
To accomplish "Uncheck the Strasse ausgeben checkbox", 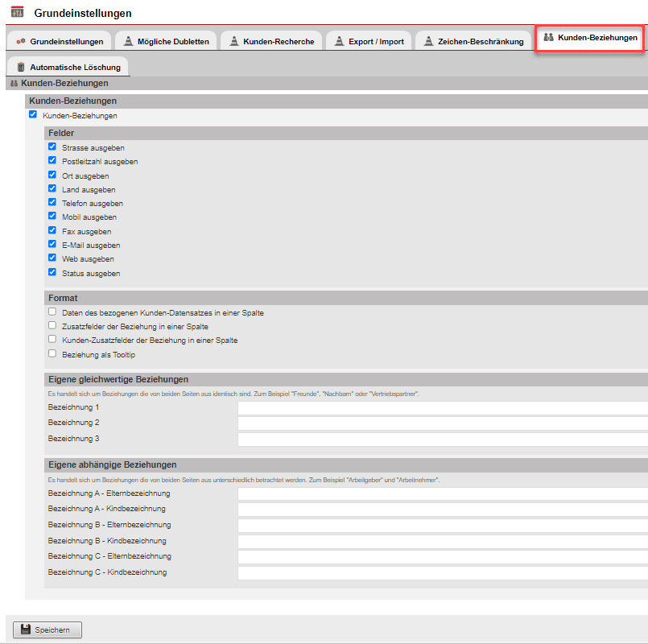I will [52, 147].
